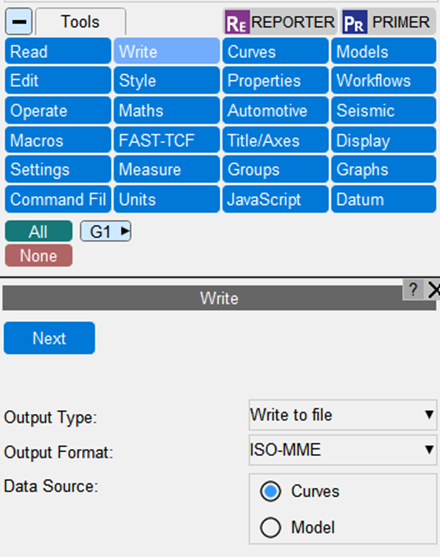
Task: Open the Automotive menu
Action: (275, 110)
